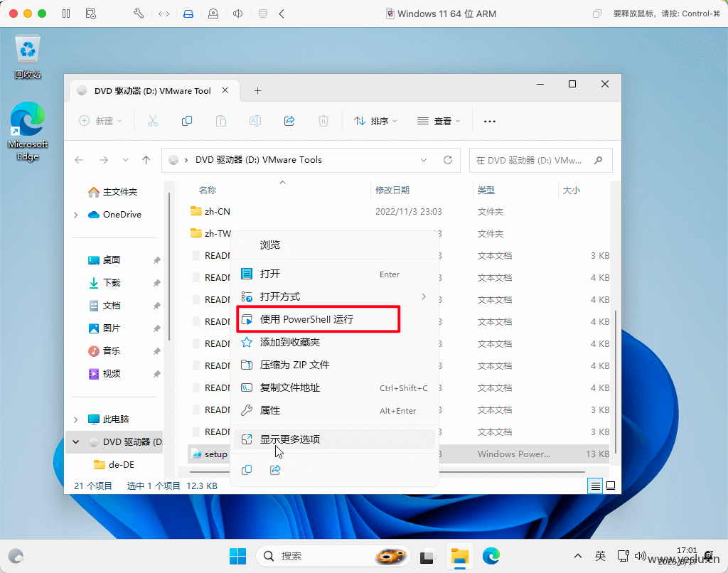Click the Cut scissors icon in Explorer toolbar

[x=153, y=121]
